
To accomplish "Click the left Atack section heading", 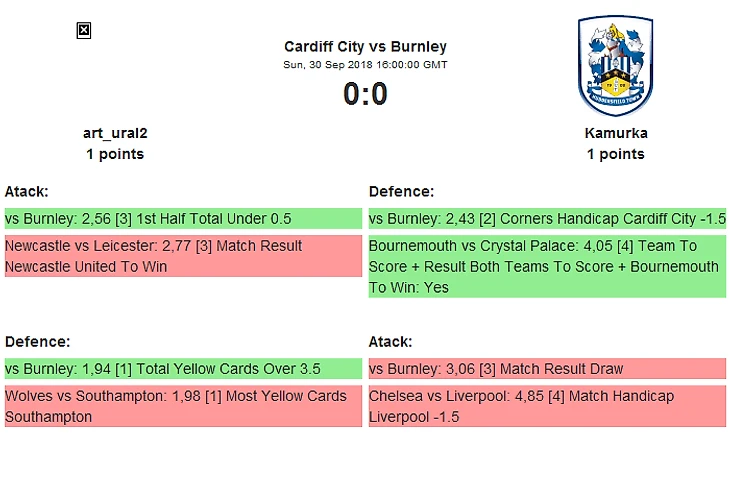I will (x=27, y=191).
